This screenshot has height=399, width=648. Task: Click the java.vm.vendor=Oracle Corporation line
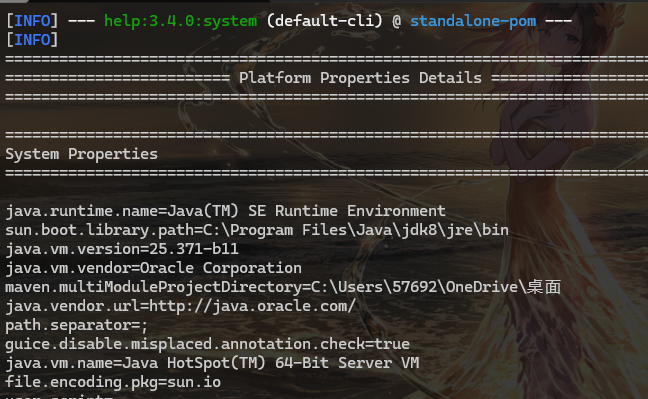coord(153,268)
